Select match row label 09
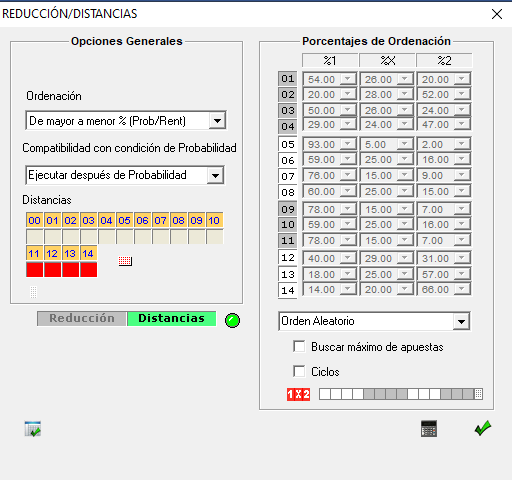Screen dimensions: 512x480 pyautogui.click(x=288, y=209)
